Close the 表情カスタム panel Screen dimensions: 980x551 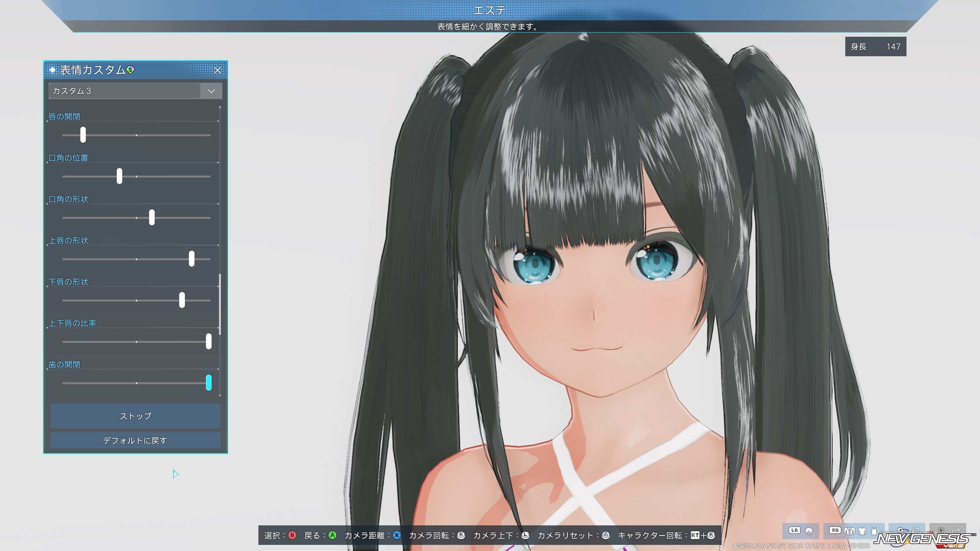tap(218, 70)
